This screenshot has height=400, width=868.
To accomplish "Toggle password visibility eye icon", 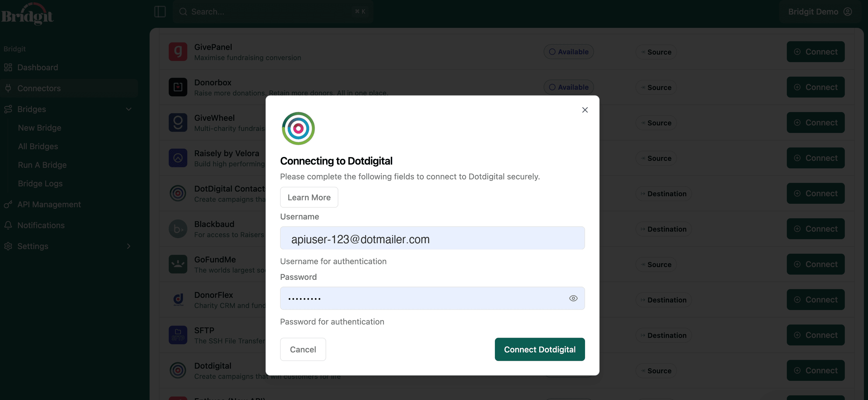I will pyautogui.click(x=573, y=298).
